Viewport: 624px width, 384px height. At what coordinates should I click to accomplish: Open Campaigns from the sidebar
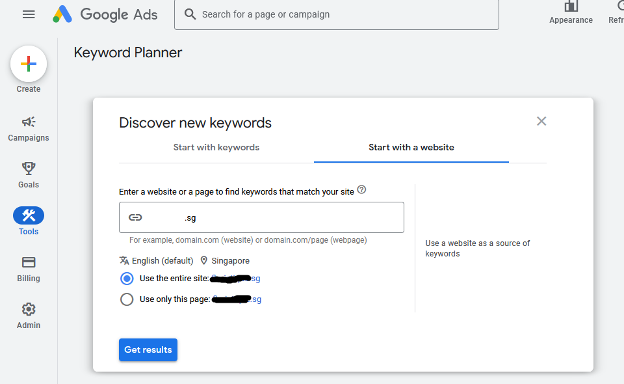29,129
